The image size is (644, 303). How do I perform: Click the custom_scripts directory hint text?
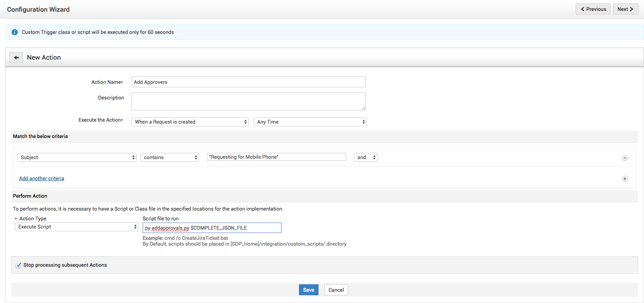[245, 244]
